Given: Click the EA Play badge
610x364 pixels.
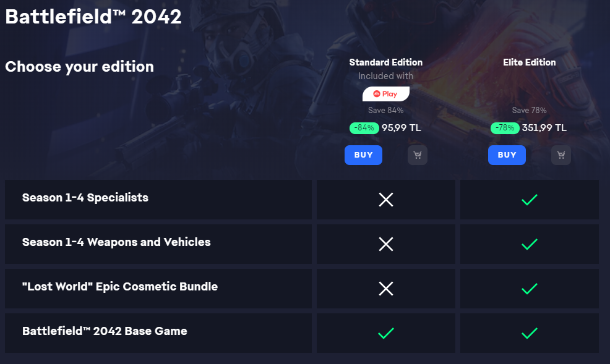Looking at the screenshot, I should [386, 94].
